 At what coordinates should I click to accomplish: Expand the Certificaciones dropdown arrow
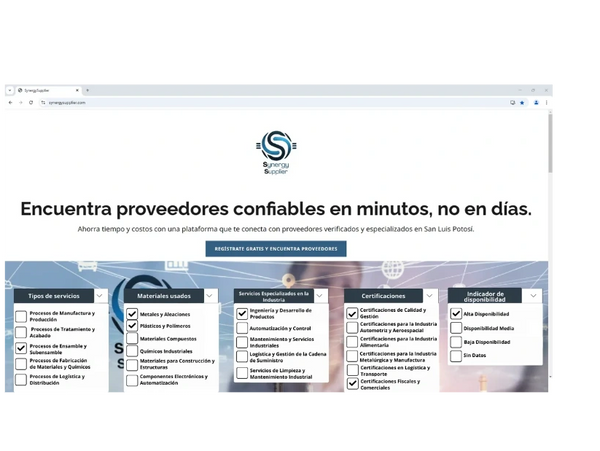coord(429,296)
